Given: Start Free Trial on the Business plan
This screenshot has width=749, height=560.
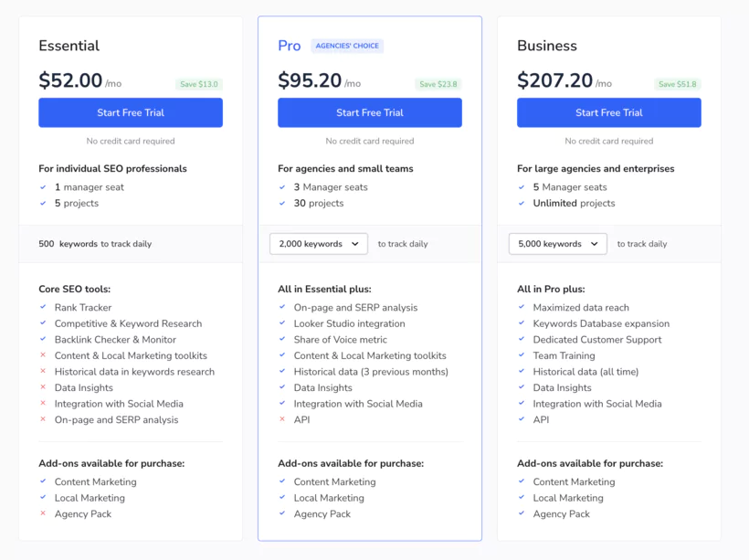Looking at the screenshot, I should tap(608, 112).
